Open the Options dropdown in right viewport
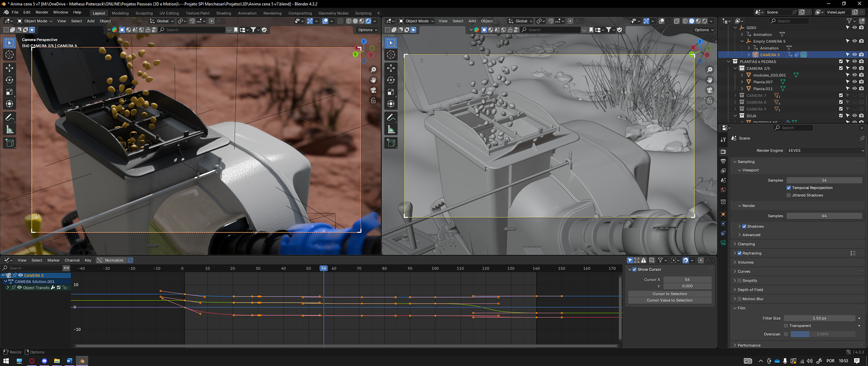The image size is (868, 366). (704, 30)
